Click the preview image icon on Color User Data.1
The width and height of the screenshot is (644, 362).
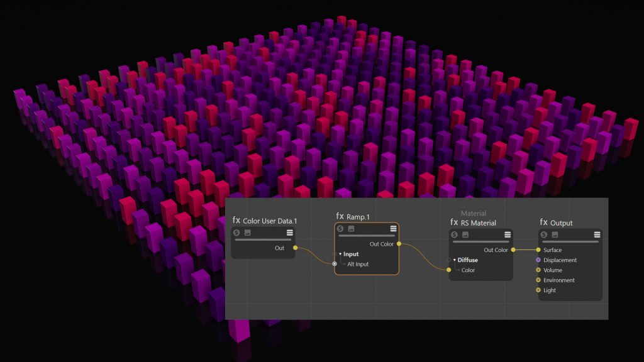click(248, 233)
